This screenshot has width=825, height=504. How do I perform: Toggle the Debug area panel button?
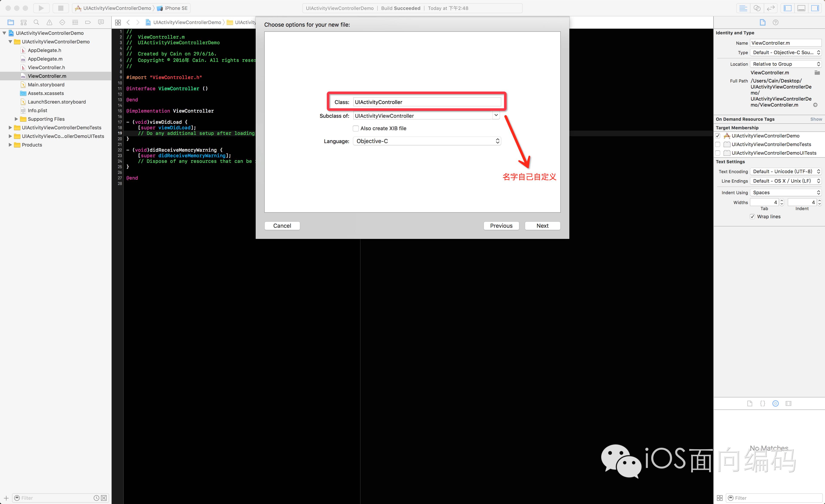[801, 8]
